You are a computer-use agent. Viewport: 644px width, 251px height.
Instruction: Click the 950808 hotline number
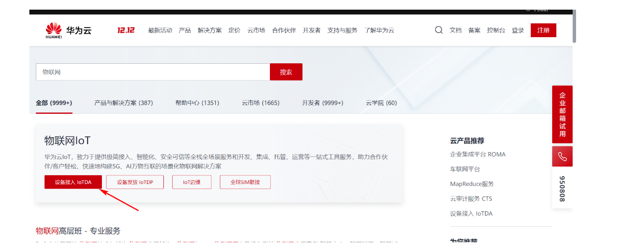point(562,189)
